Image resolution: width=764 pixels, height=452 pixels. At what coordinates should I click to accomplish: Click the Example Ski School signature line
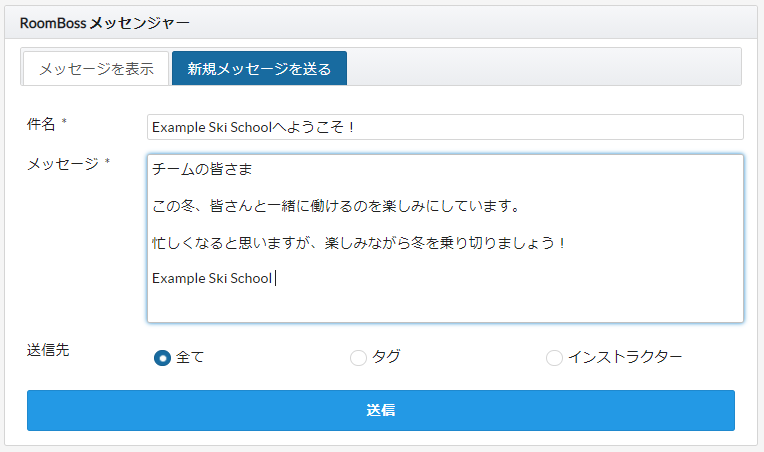(x=211, y=278)
